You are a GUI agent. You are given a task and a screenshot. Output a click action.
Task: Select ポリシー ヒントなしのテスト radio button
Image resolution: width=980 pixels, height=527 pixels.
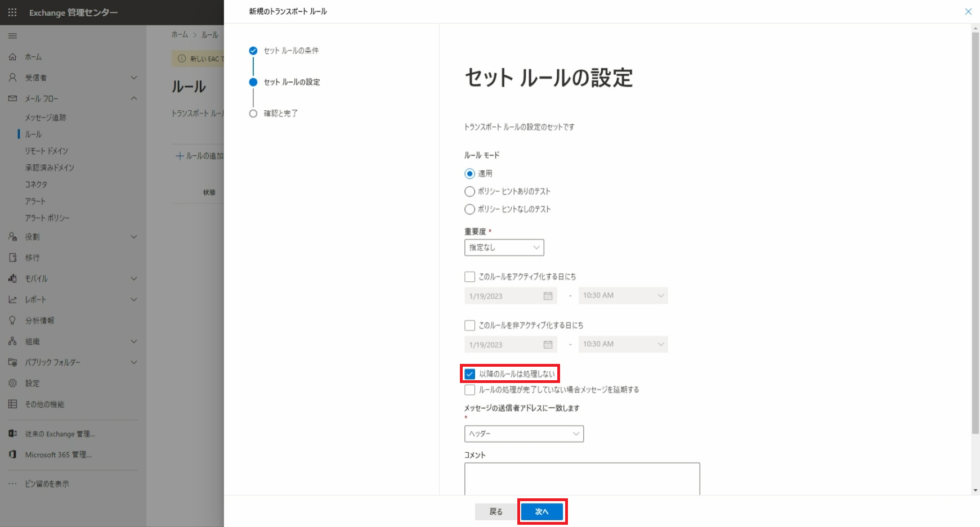pos(469,209)
